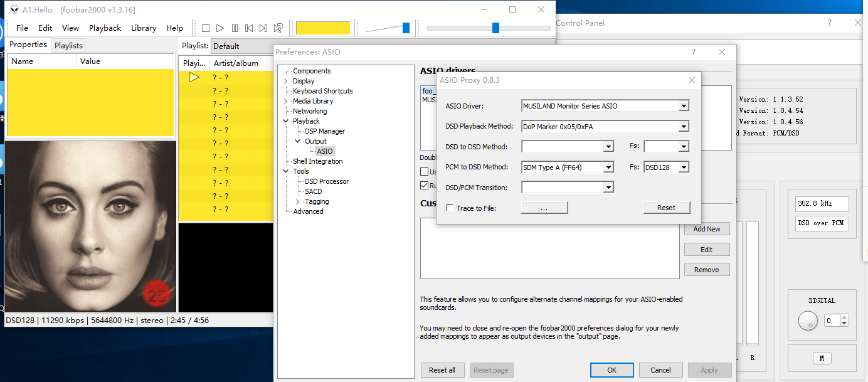Uncheck the checked box under ASIO drivers
The image size is (868, 382).
425,186
